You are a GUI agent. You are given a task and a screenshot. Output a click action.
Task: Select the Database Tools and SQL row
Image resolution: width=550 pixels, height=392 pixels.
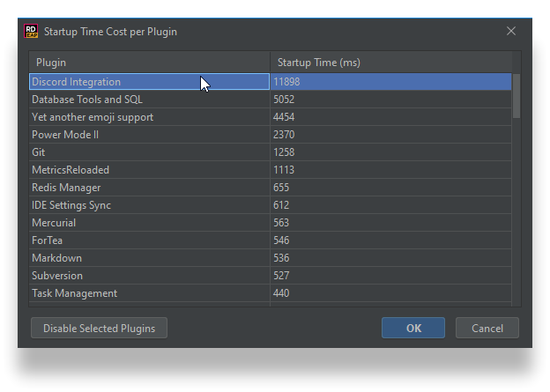[x=271, y=100]
